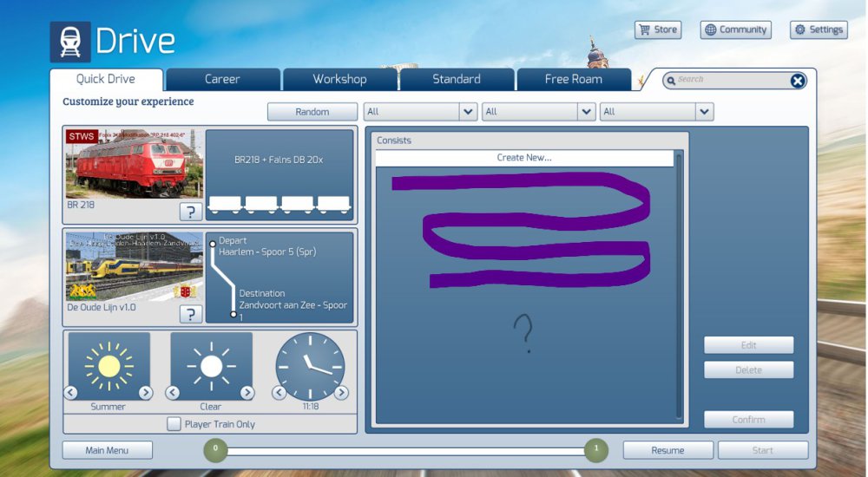Click the slider handle labeled 1
Viewport: 868px width, 477px height.
coord(595,449)
